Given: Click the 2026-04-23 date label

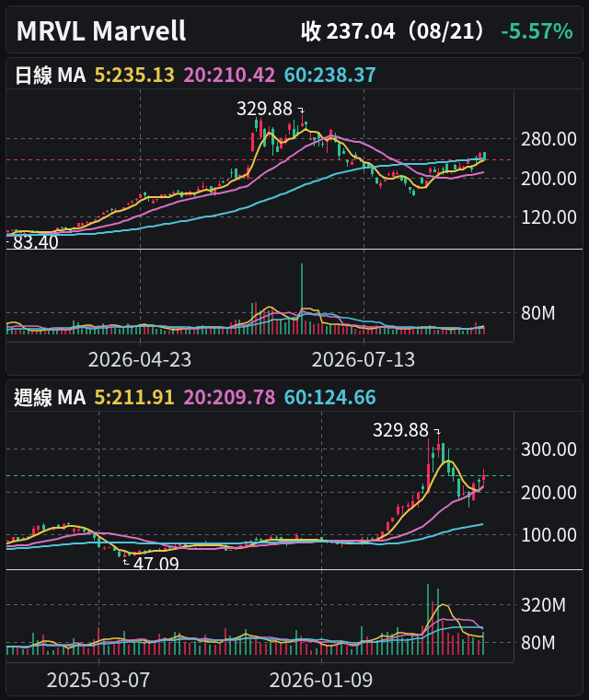Looking at the screenshot, I should pos(140,360).
